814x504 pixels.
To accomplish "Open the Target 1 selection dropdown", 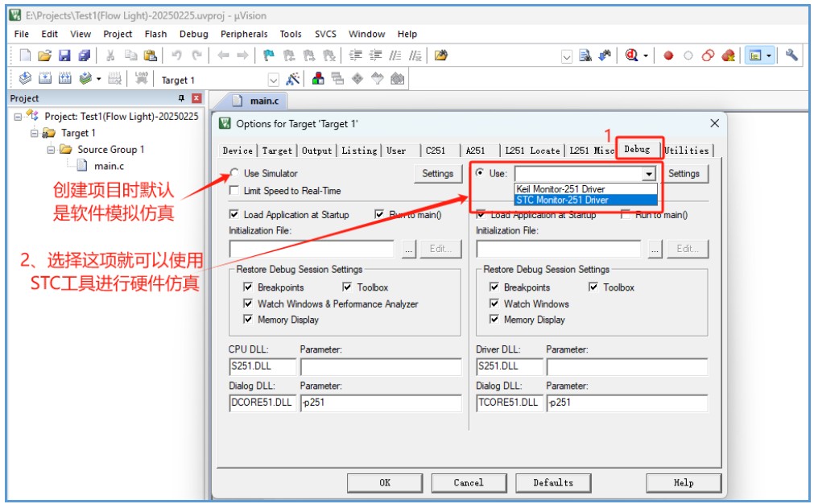I will 274,80.
